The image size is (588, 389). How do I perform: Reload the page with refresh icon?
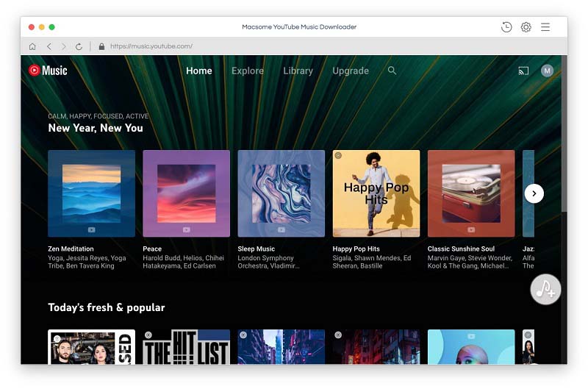coord(79,46)
